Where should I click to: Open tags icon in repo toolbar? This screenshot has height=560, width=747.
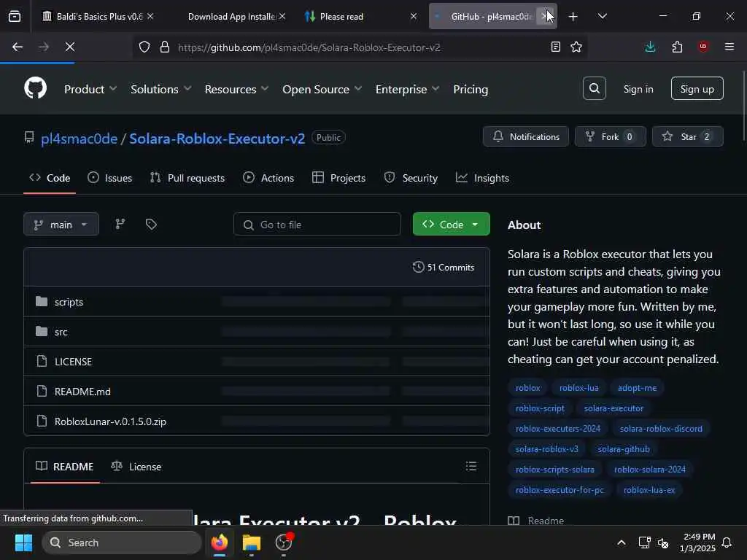[151, 224]
